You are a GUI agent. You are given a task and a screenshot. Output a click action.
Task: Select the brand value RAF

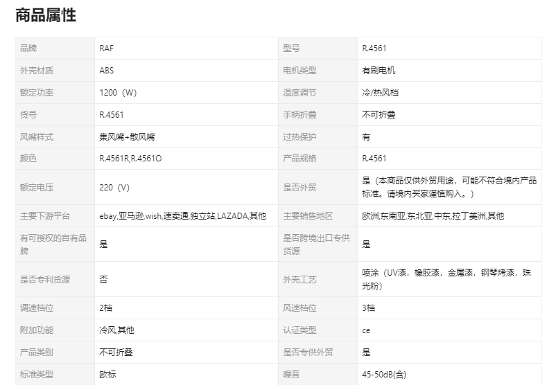tap(106, 48)
